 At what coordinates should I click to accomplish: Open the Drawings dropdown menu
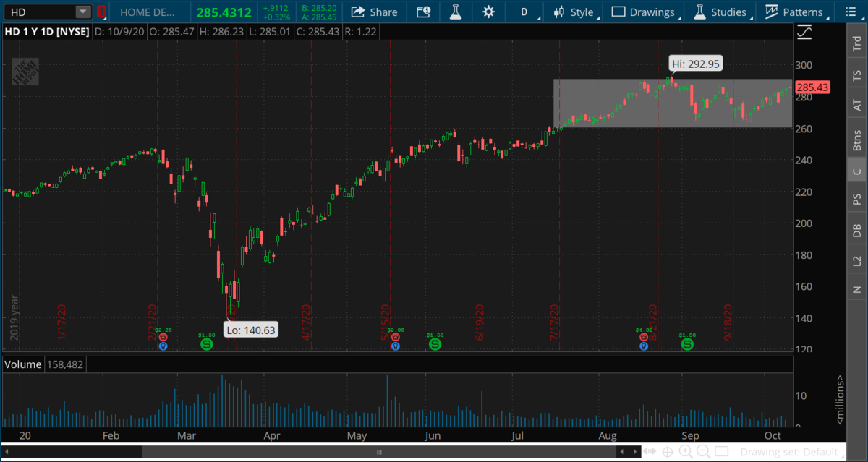tap(643, 12)
